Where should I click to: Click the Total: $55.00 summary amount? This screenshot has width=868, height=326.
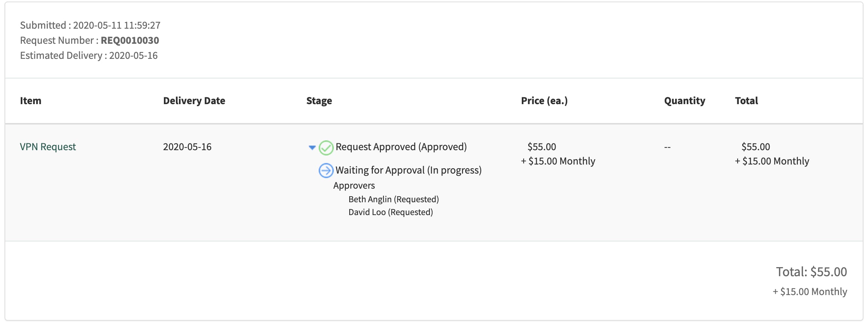tap(811, 272)
